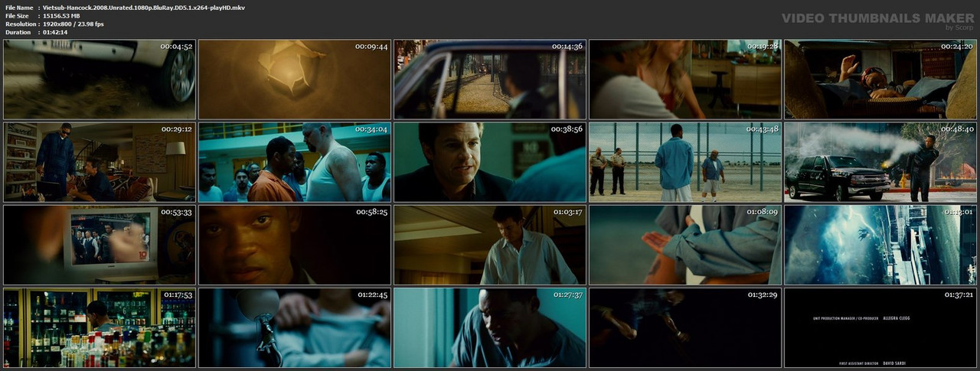
Task: Select the thumbnail at 01:22:45
Action: pyautogui.click(x=295, y=327)
